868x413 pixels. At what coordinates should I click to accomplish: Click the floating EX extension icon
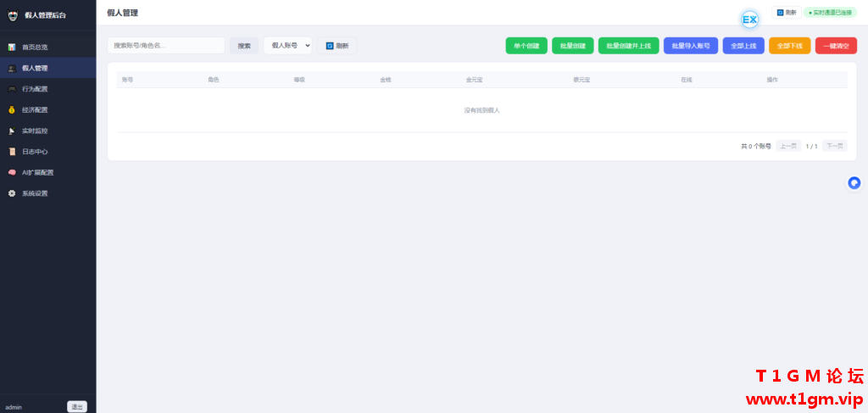[x=749, y=20]
